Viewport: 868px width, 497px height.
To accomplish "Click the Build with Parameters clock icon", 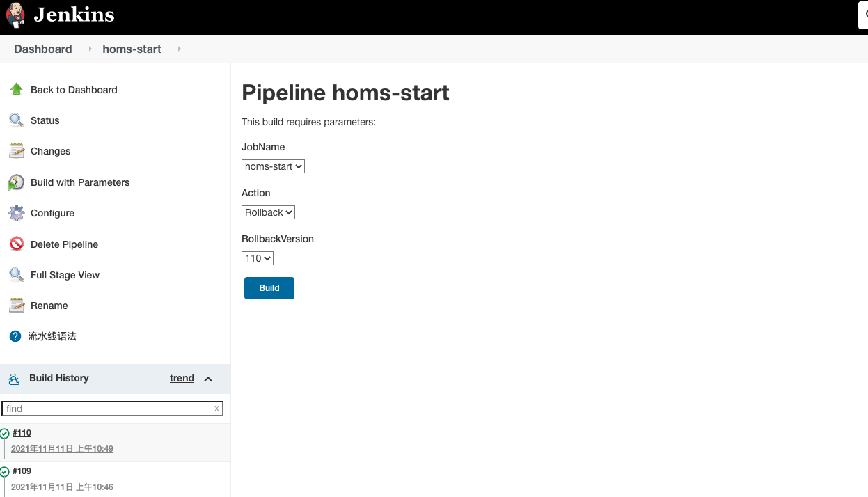I will [x=17, y=182].
